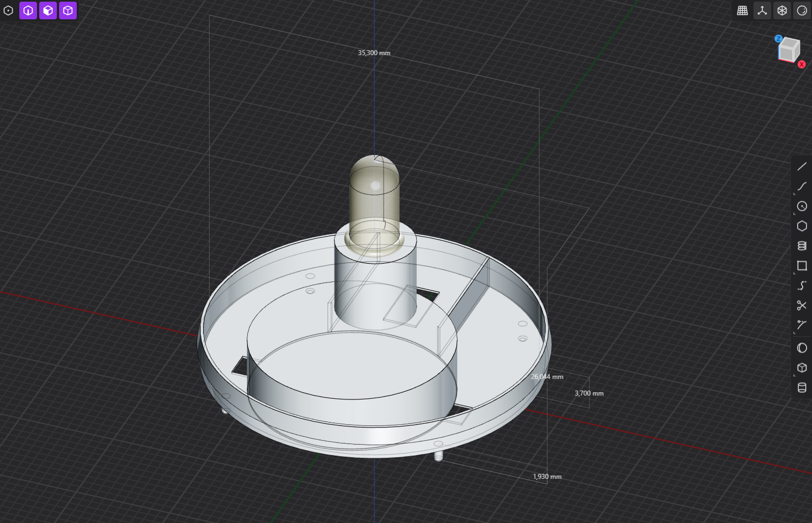Toggle the axes display icon
Screen dimensions: 812x523
click(x=762, y=10)
